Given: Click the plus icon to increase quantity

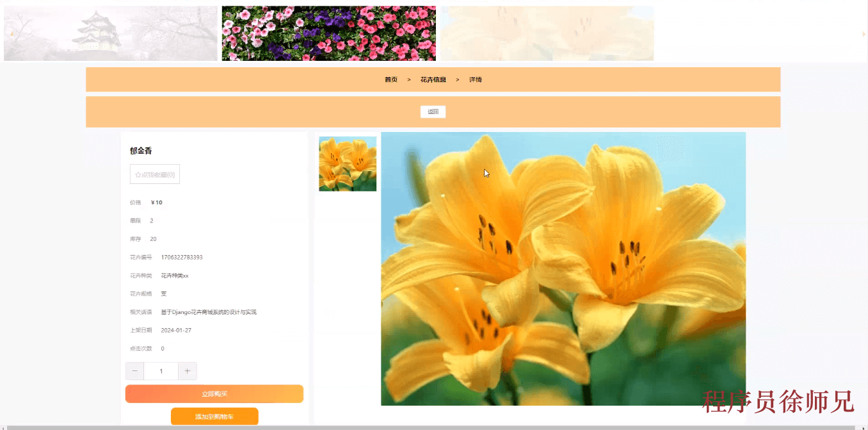Looking at the screenshot, I should [187, 370].
